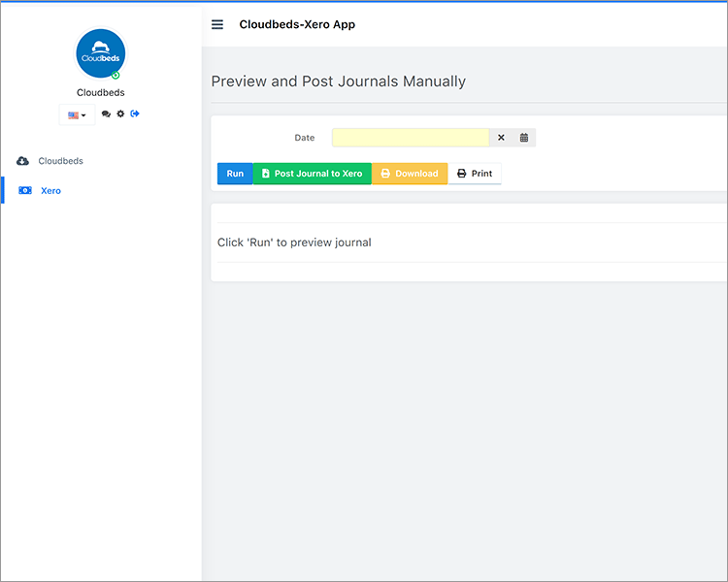Screen dimensions: 728x582
Task: Click the Cloudbeds account name text
Action: 101,93
